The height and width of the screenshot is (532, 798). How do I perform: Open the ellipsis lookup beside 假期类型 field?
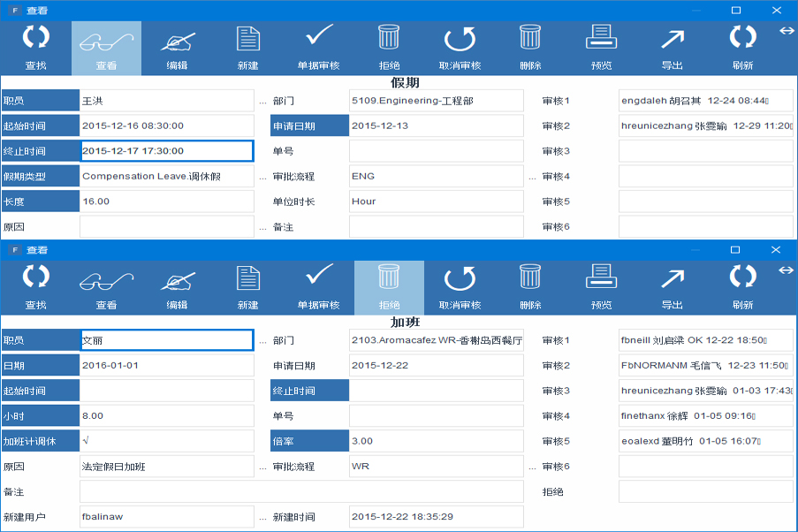[x=262, y=177]
